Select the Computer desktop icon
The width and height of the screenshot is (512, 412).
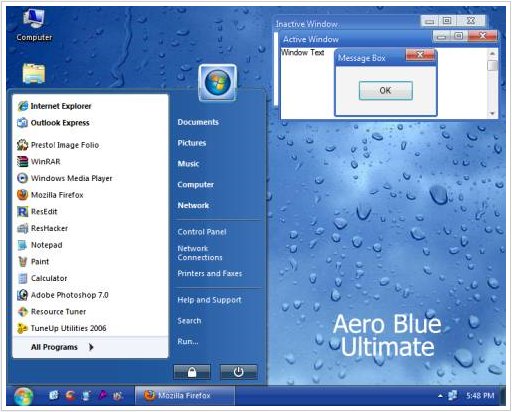pos(34,25)
